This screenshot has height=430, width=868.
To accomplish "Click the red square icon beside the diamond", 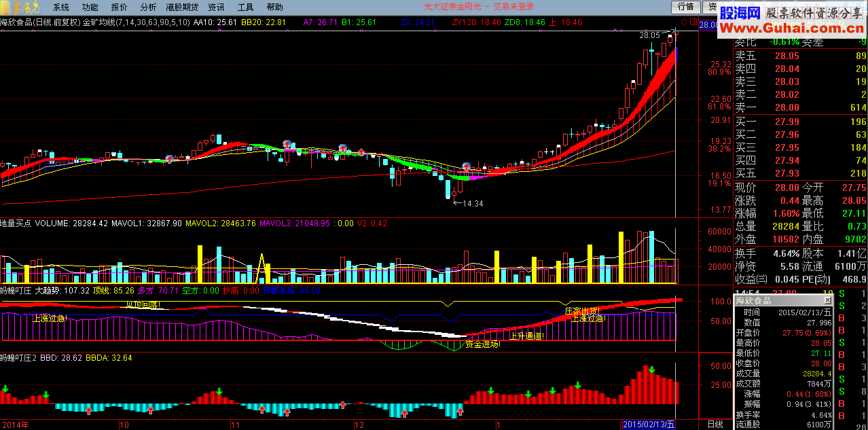I will [693, 22].
